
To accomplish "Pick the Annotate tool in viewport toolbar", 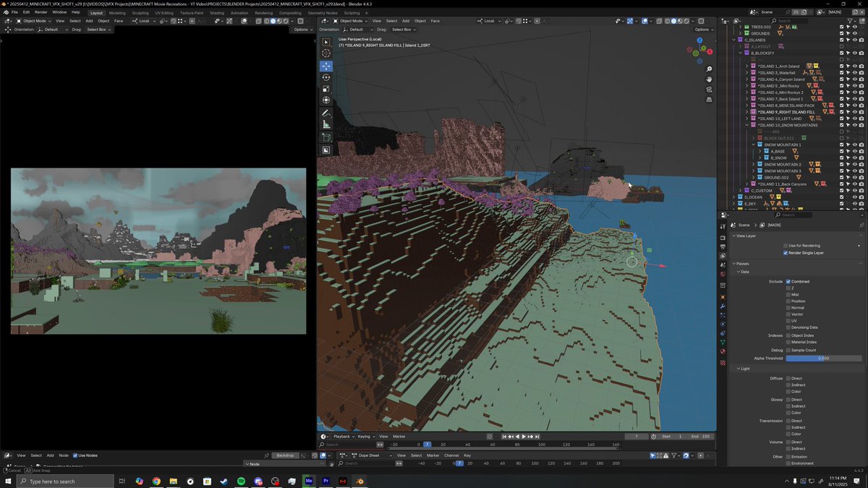I will pyautogui.click(x=326, y=114).
